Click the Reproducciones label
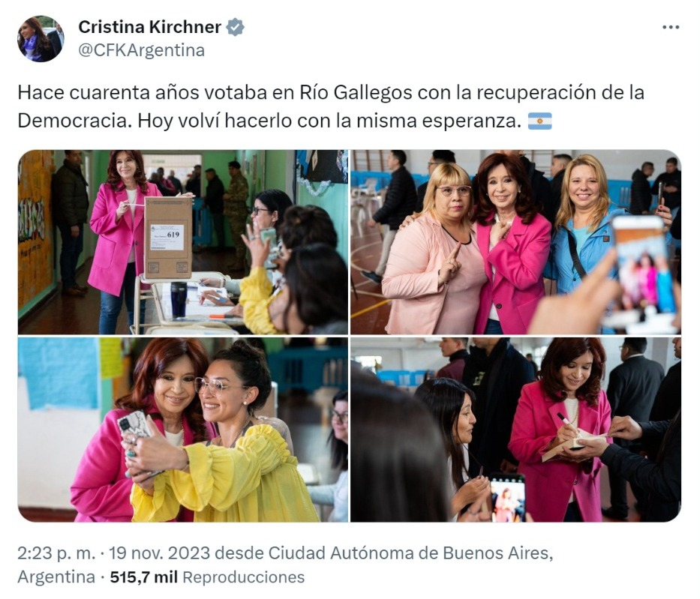 pos(243,577)
